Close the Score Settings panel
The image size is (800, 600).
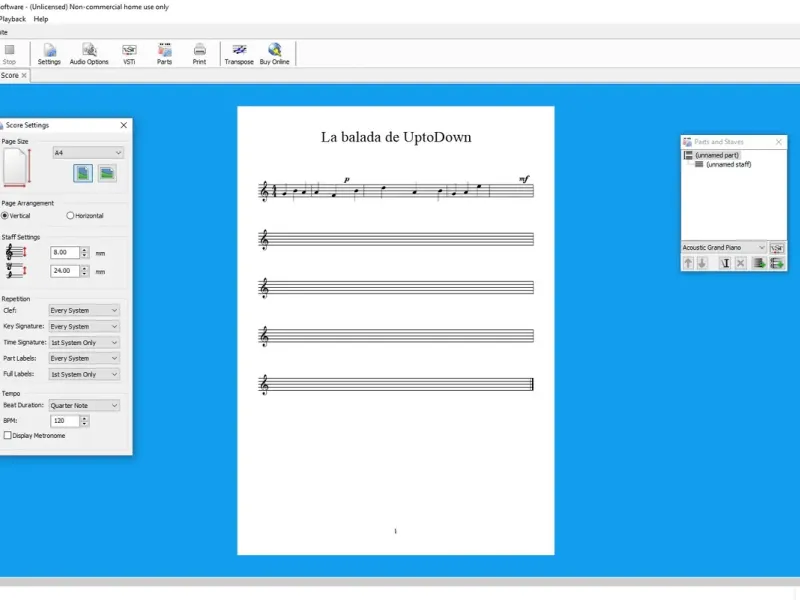point(123,125)
